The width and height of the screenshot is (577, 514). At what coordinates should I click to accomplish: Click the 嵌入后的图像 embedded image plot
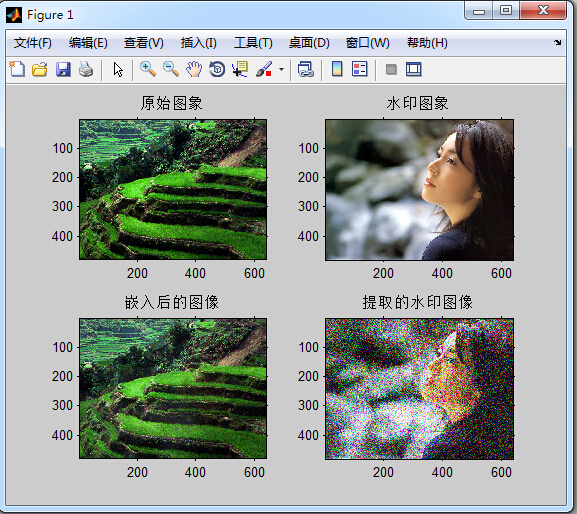click(x=173, y=389)
